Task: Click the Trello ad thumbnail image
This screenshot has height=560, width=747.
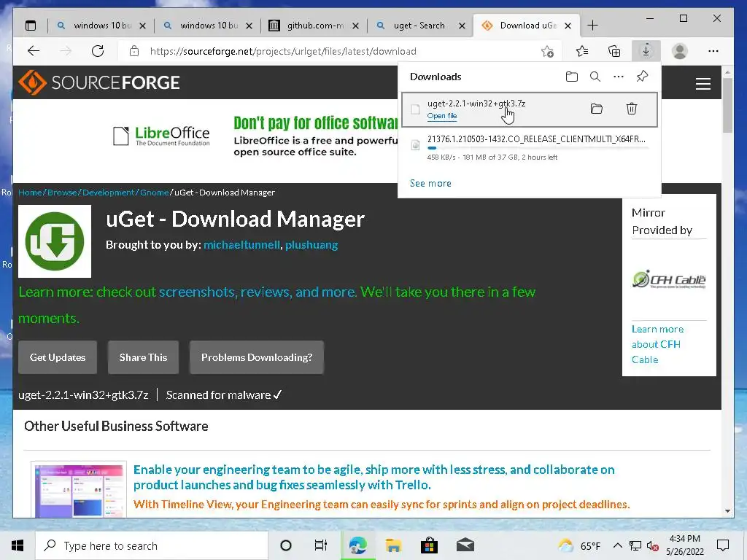Action: [x=79, y=489]
